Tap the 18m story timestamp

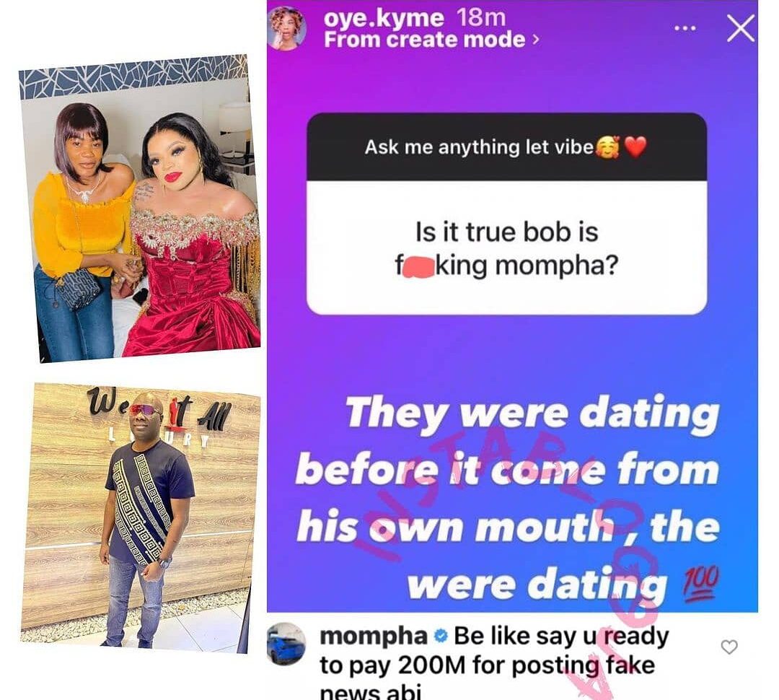[x=481, y=18]
